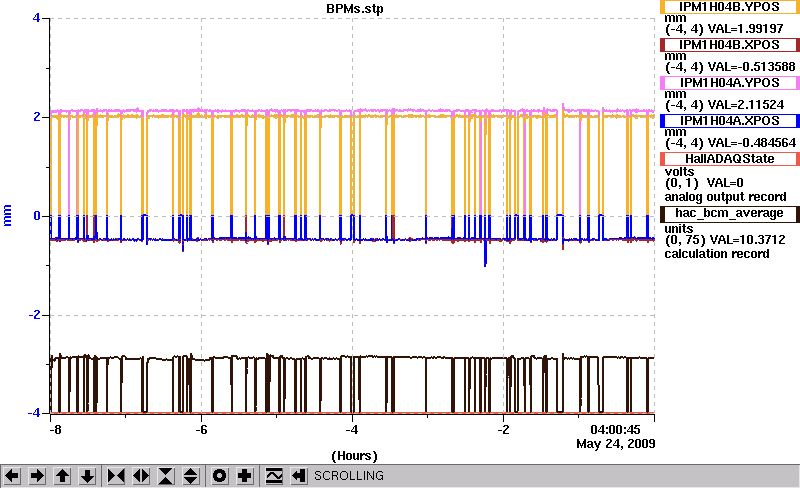Pan the plot right with the right arrow

[37, 476]
